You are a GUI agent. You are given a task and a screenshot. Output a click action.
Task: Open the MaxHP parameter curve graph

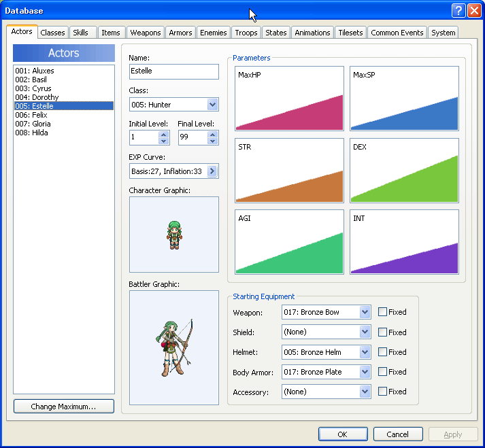point(290,99)
